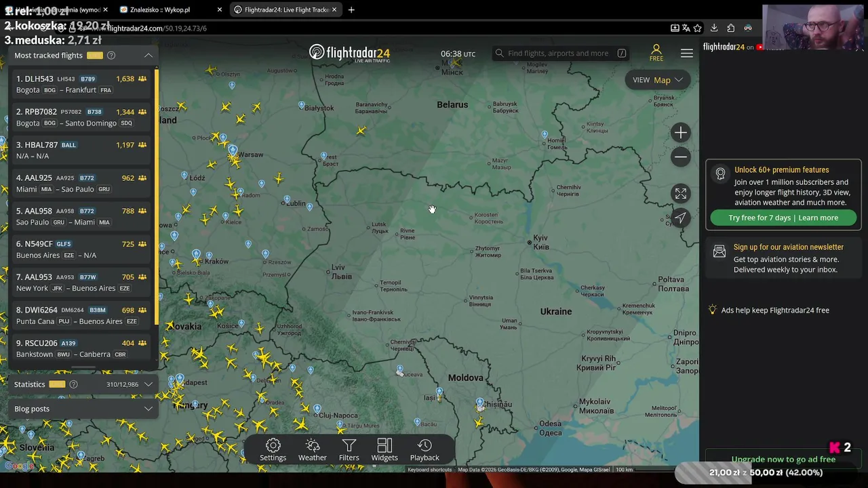Close the Flightradar24 browser tab
This screenshot has height=488, width=868.
click(334, 9)
